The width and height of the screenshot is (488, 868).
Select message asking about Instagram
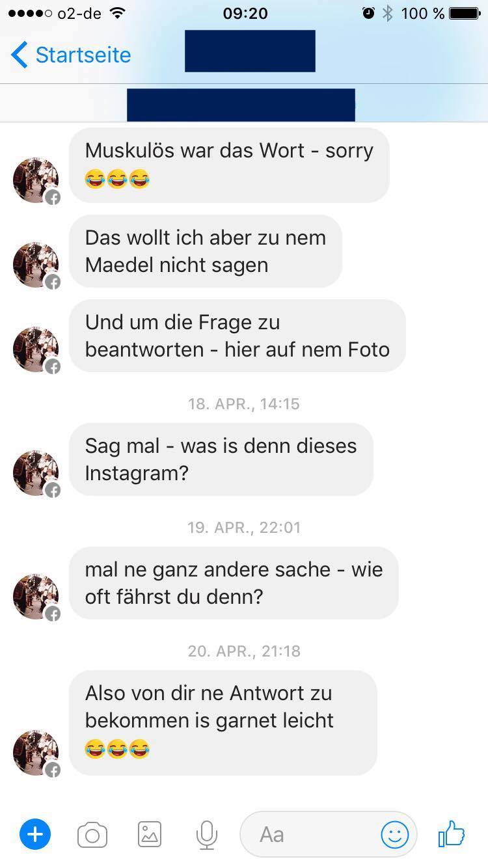(221, 459)
